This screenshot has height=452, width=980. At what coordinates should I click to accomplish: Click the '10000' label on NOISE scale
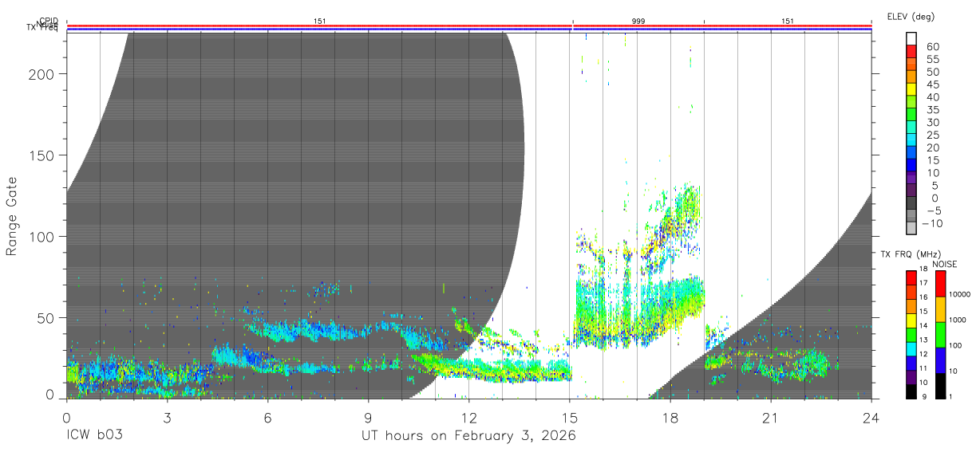pyautogui.click(x=960, y=295)
